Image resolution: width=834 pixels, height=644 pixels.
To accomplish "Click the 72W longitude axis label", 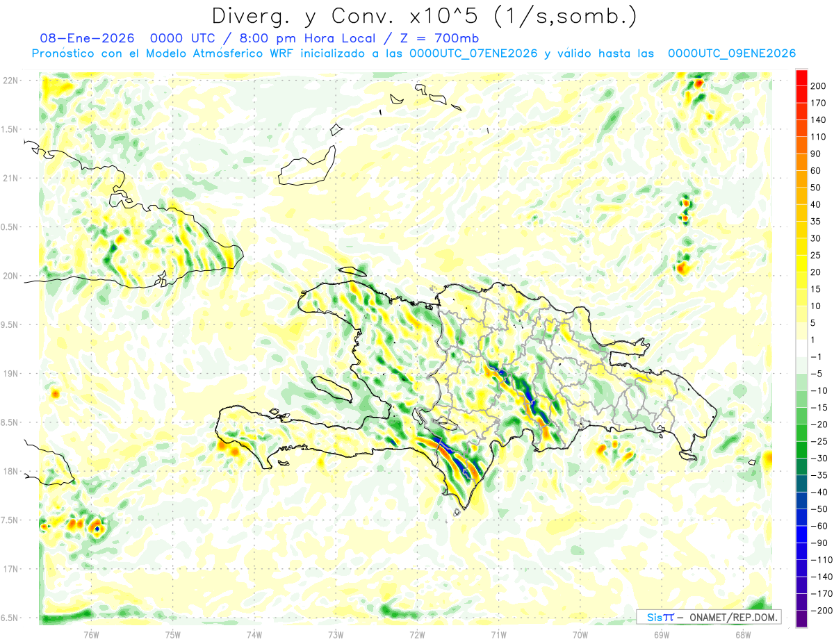I will pos(416,634).
